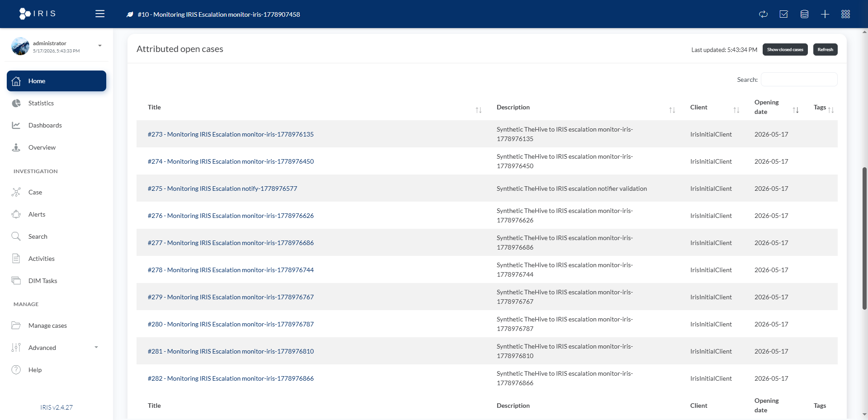Click the scrollbar down arrow
The image size is (868, 420).
tap(865, 414)
